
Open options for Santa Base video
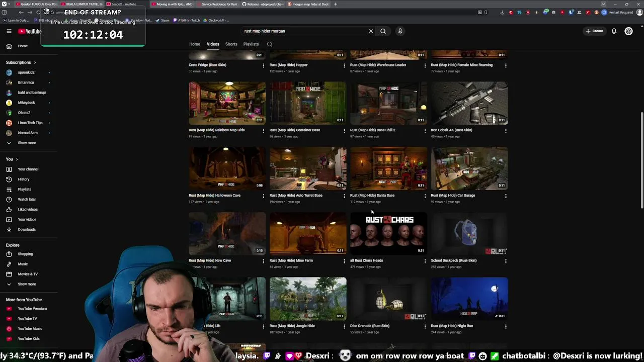pos(425,196)
